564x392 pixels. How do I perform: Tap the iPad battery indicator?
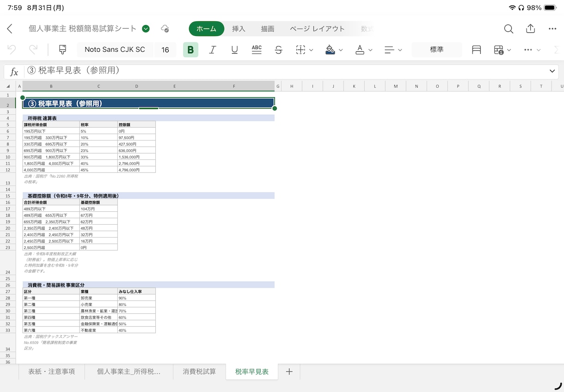pyautogui.click(x=550, y=8)
